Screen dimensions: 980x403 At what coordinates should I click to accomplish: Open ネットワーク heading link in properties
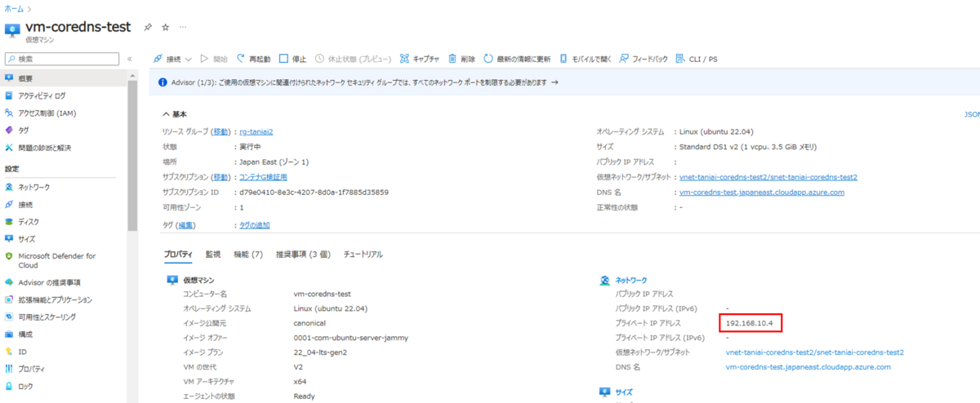630,280
